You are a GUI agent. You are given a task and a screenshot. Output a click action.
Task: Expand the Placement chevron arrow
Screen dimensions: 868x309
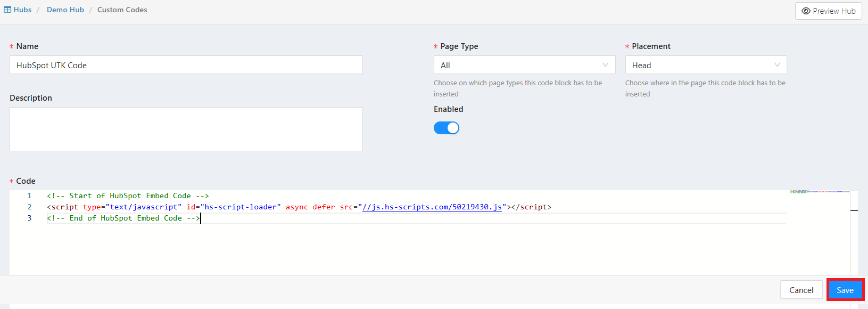(777, 65)
